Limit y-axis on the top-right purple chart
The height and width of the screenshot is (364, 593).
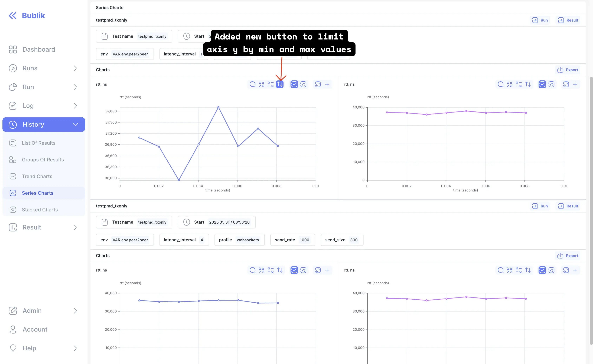pos(528,84)
